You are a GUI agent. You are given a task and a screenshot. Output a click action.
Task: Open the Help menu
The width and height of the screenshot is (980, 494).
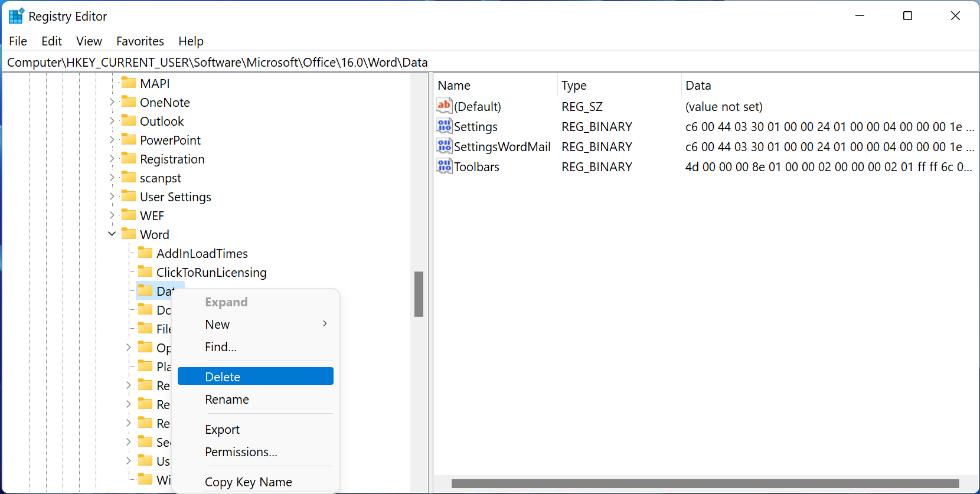pos(191,41)
